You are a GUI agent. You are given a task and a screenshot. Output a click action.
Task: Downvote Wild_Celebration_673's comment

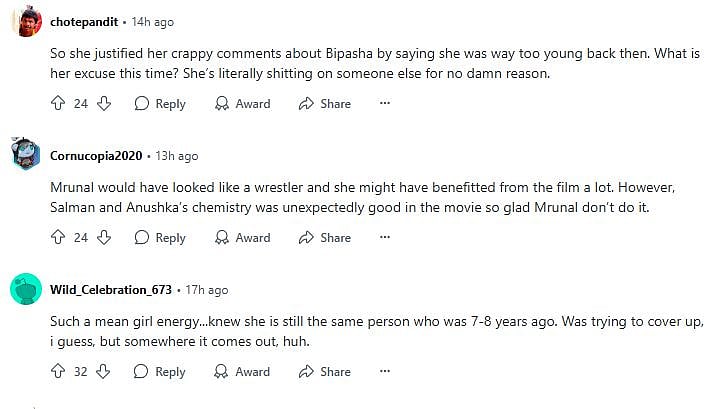point(104,372)
